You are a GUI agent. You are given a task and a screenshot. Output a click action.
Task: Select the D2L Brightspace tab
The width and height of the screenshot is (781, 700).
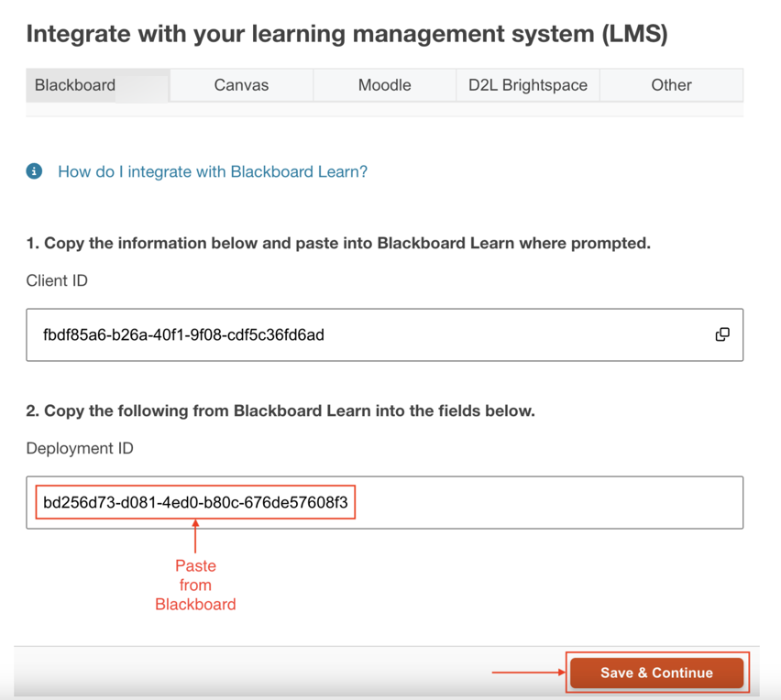pyautogui.click(x=527, y=84)
